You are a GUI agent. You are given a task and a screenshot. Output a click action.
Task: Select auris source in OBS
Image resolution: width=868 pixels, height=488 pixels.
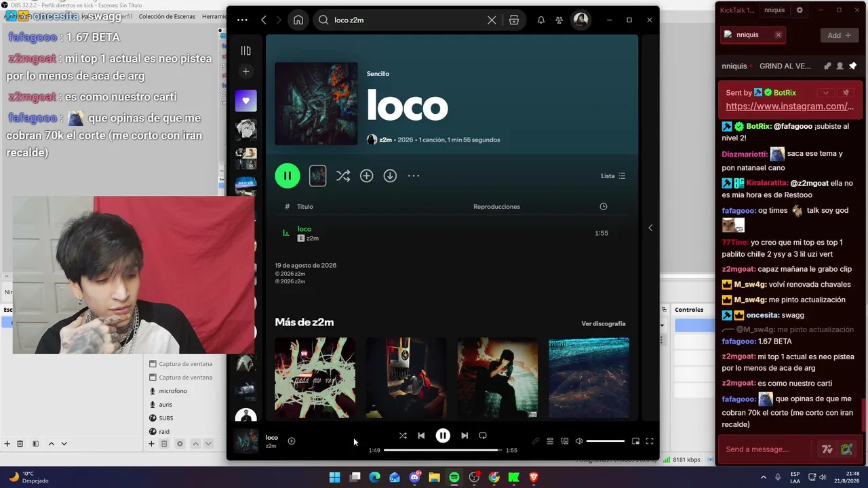point(165,405)
